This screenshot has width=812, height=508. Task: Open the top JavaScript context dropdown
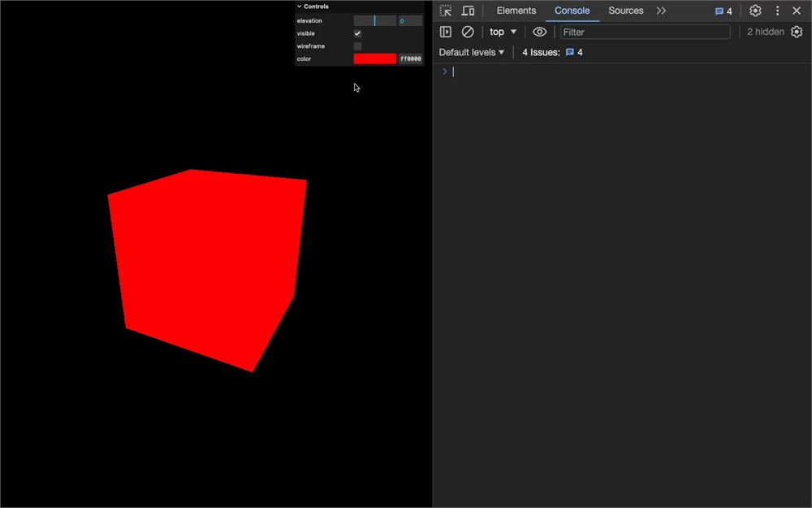(503, 32)
